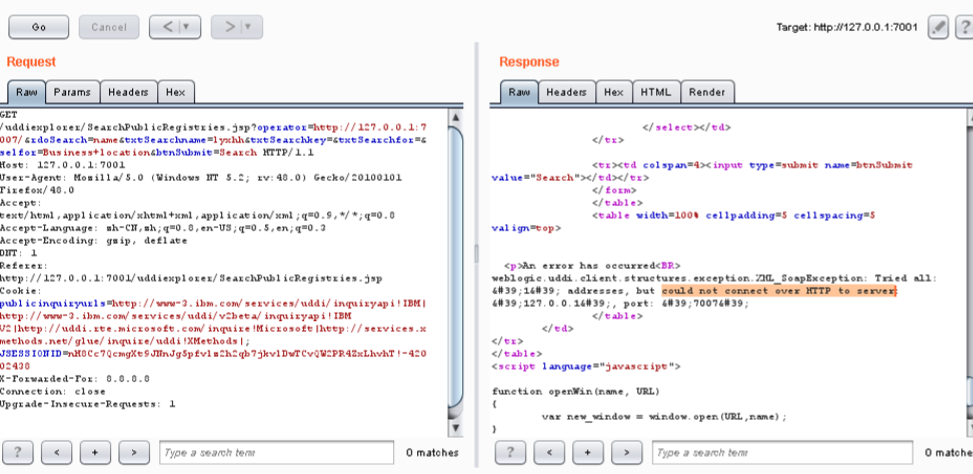Switch to the Request Hex tab

(176, 92)
